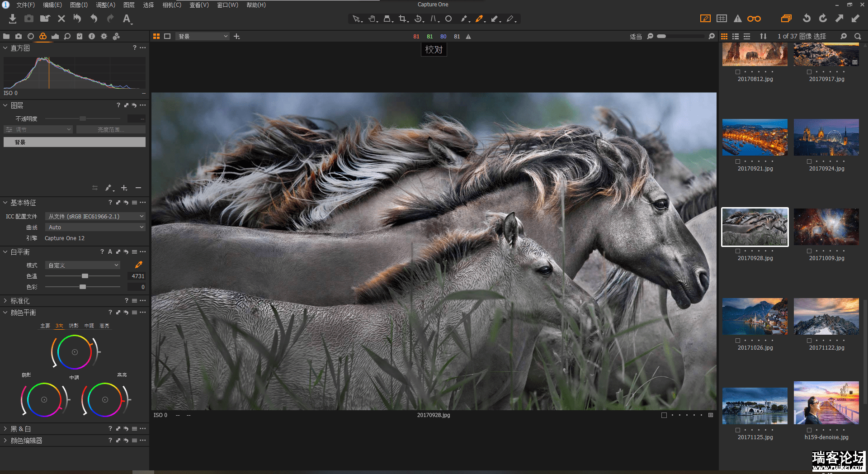This screenshot has width=868, height=474.
Task: Open the 相机(C) menu
Action: [x=172, y=5]
